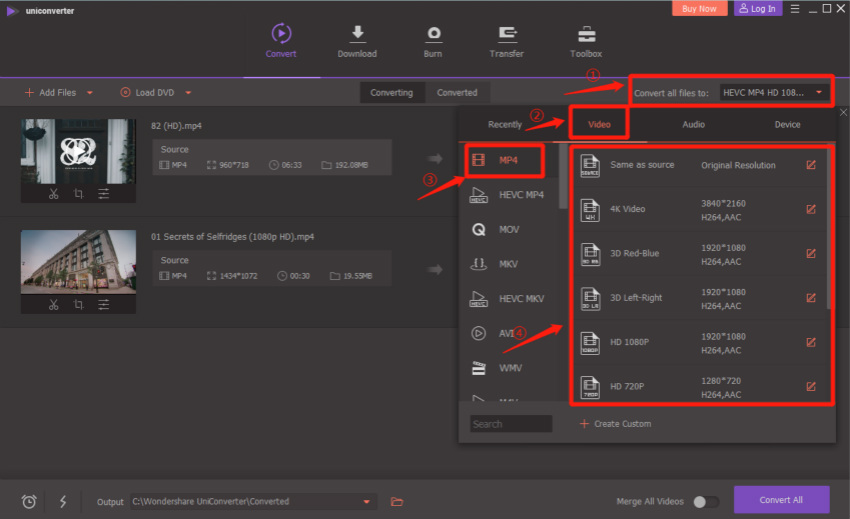Click the Add Files button
The image size is (850, 519).
(50, 93)
